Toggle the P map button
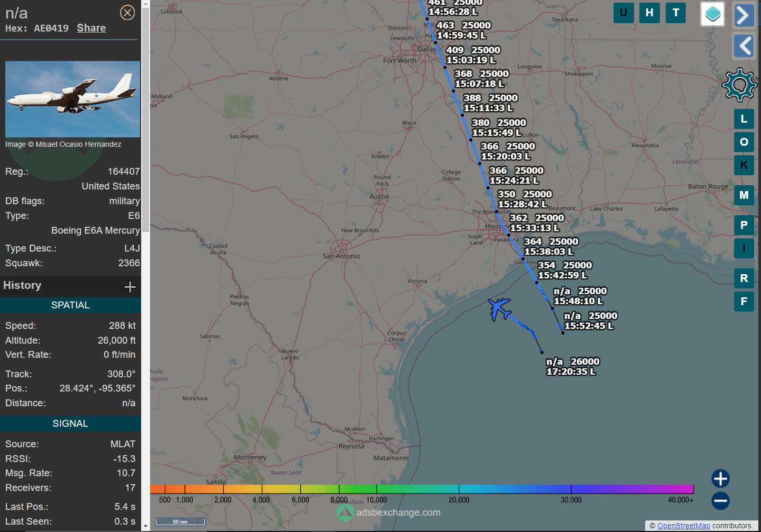 coord(744,225)
